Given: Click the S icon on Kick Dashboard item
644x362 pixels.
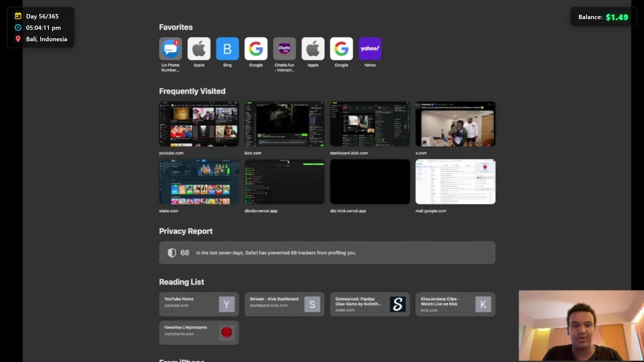Looking at the screenshot, I should tap(312, 304).
